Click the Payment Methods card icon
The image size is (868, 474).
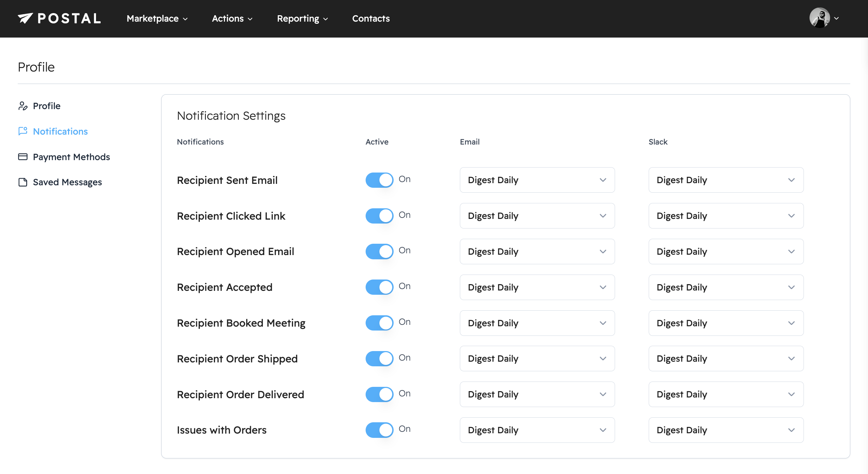23,157
